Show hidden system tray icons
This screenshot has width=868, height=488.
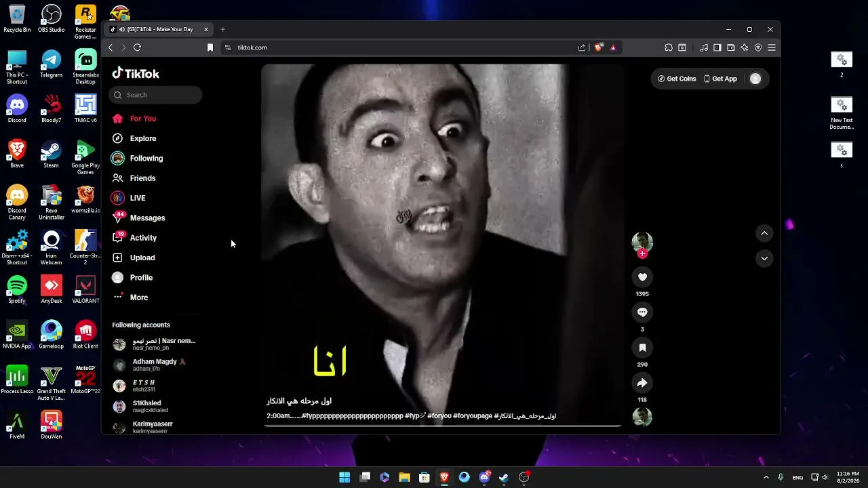pyautogui.click(x=766, y=477)
